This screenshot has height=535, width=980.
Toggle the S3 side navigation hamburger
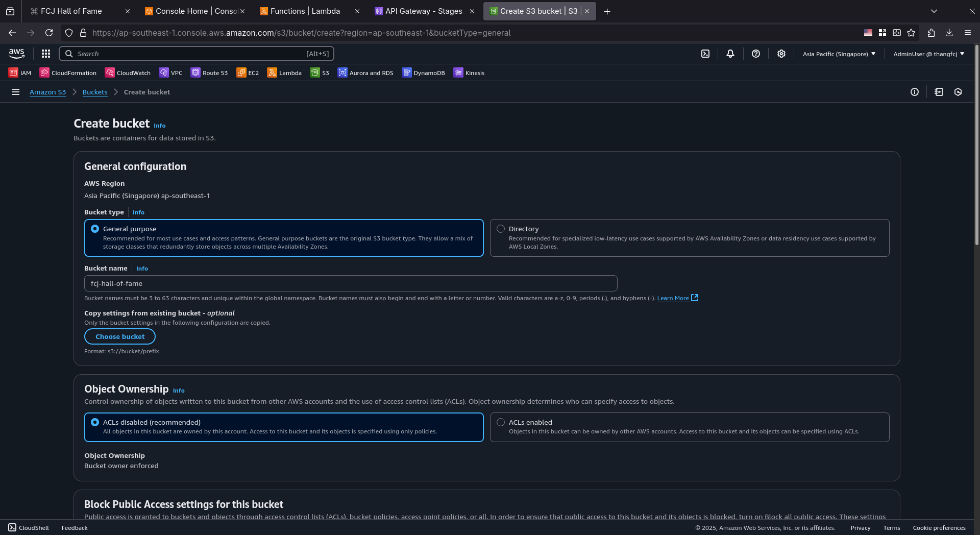pyautogui.click(x=16, y=92)
